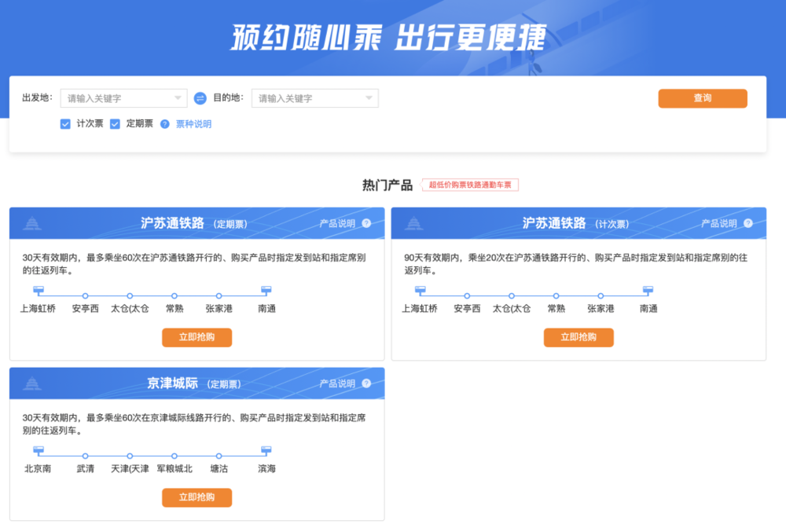786x532 pixels.
Task: Click the 超低价购票铁路通勤车票 red tag
Action: (470, 185)
